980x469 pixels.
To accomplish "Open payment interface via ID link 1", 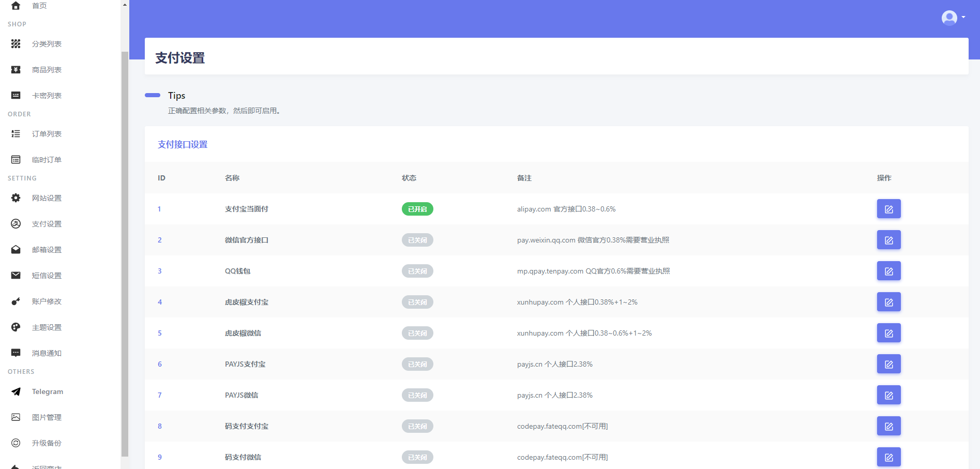I will tap(159, 209).
